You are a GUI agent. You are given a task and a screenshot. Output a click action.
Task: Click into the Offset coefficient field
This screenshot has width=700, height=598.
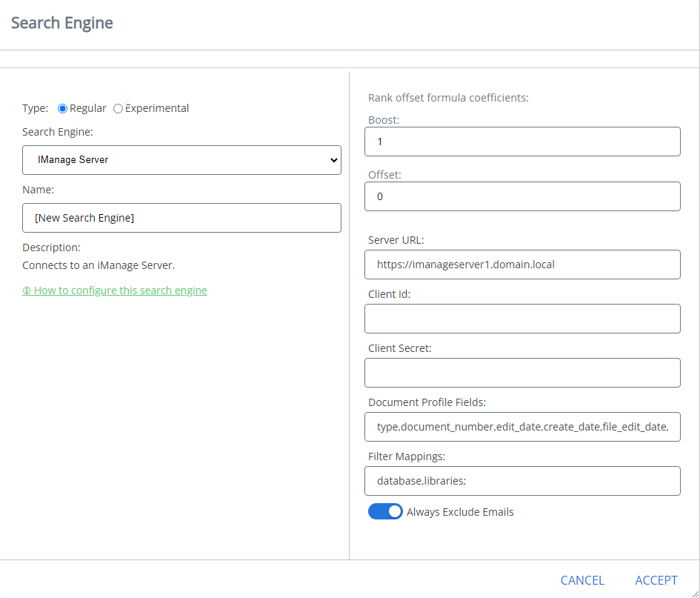[x=522, y=196]
